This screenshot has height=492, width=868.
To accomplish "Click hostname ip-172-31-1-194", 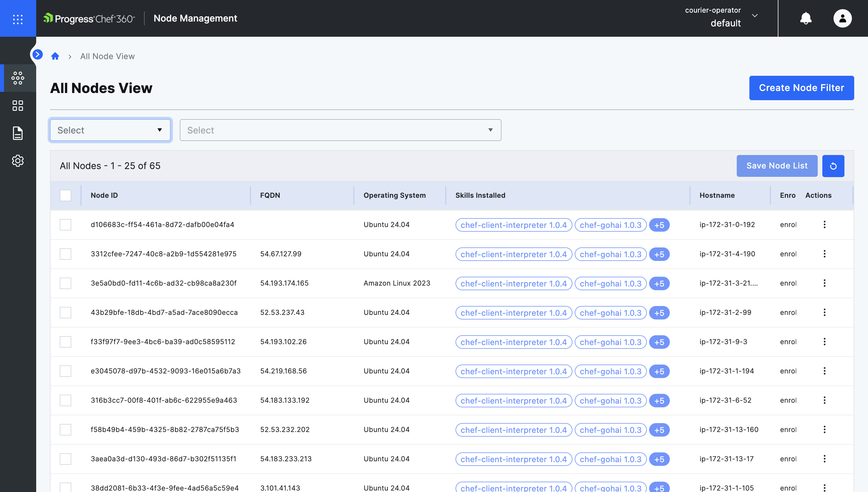I will click(x=727, y=371).
